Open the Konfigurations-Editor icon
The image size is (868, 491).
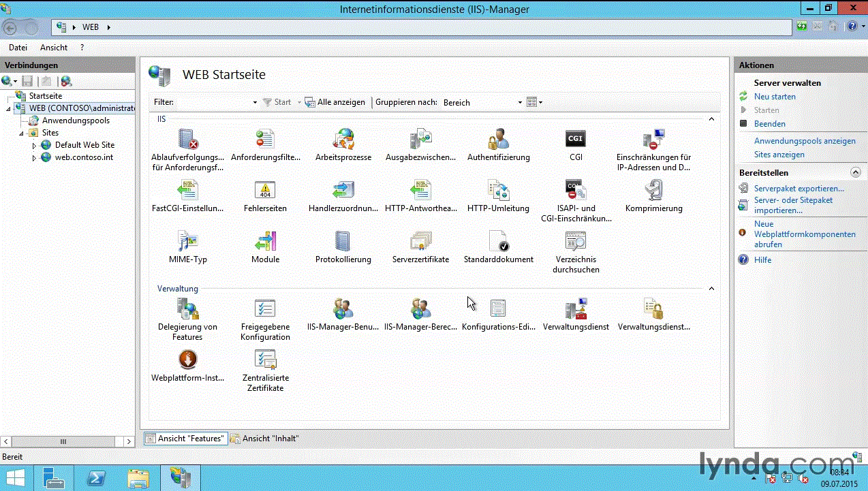(x=498, y=308)
